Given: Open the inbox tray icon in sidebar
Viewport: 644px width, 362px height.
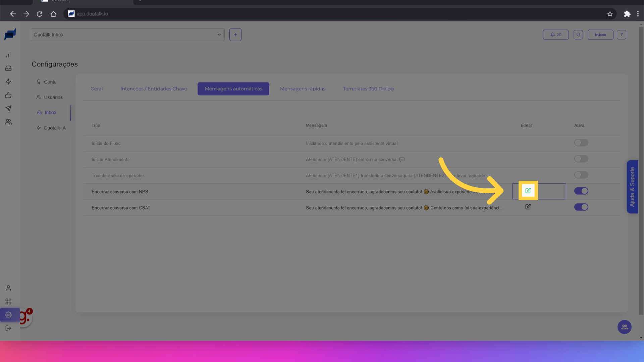Looking at the screenshot, I should pos(8,68).
